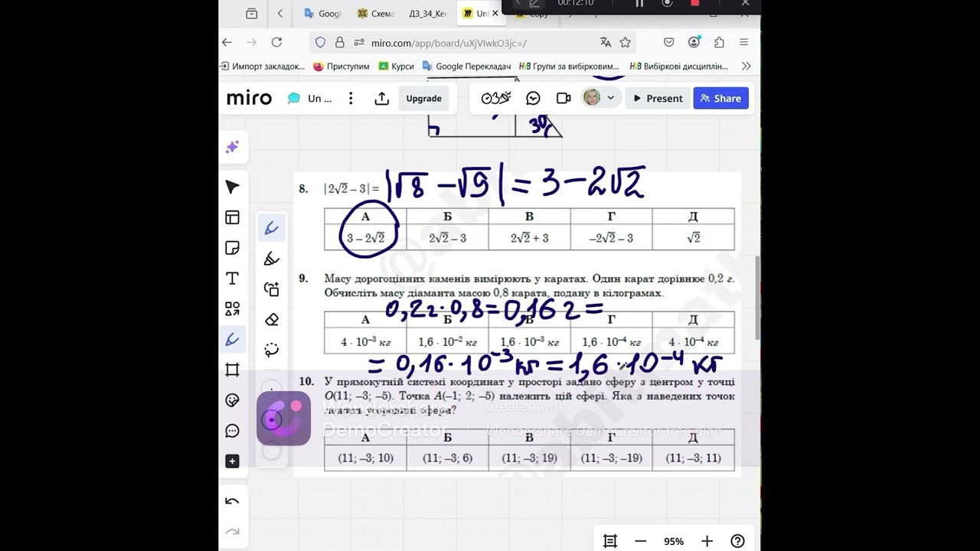Viewport: 980px width, 551px height.
Task: Open the help question mark
Action: [x=737, y=541]
